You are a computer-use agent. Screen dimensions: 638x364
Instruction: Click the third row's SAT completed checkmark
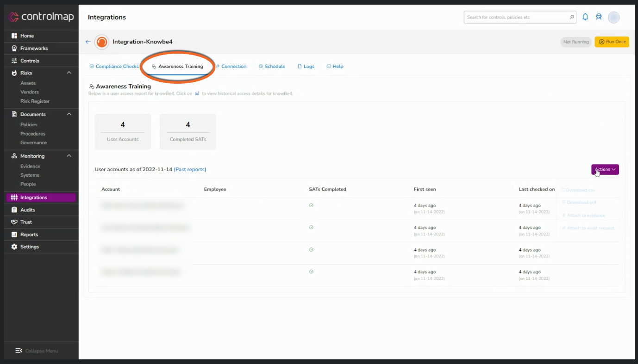coord(311,249)
